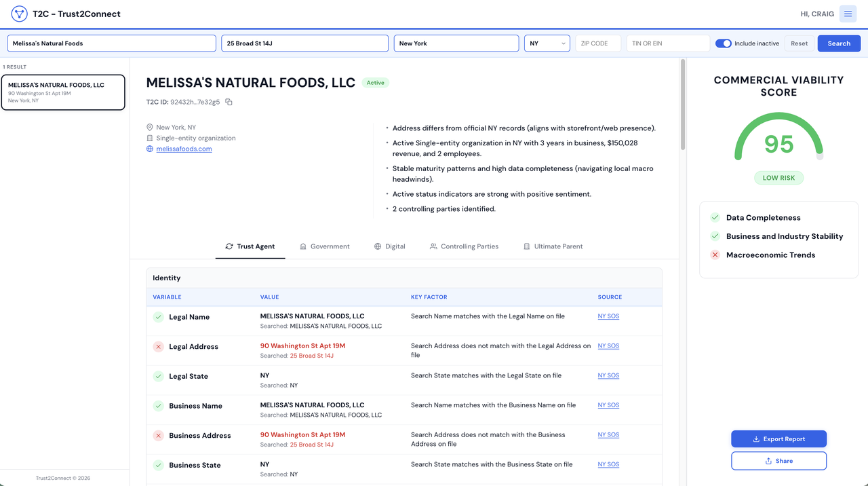Click the Active status badge
The height and width of the screenshot is (486, 868).
pos(375,83)
